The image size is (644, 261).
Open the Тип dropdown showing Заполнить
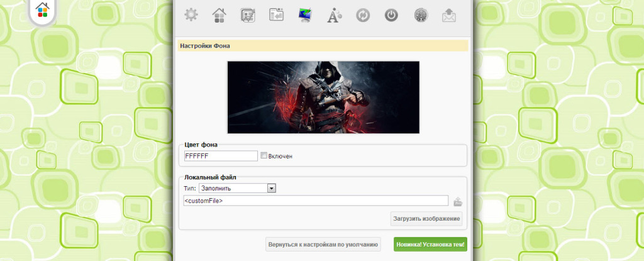[237, 188]
